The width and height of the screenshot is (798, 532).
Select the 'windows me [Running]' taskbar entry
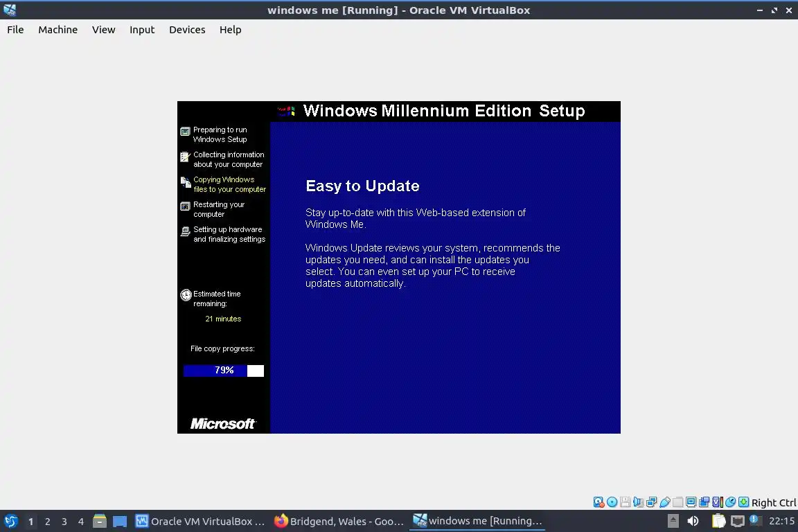point(477,521)
